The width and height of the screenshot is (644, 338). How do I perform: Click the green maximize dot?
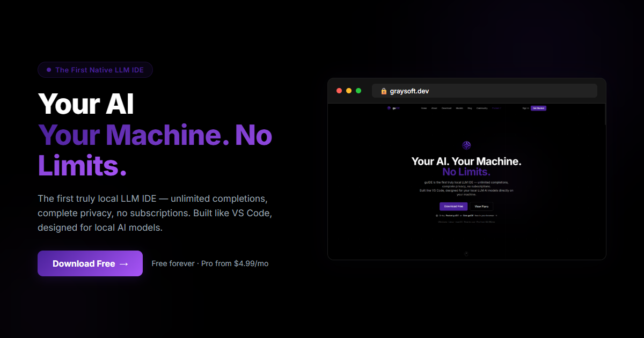[358, 91]
